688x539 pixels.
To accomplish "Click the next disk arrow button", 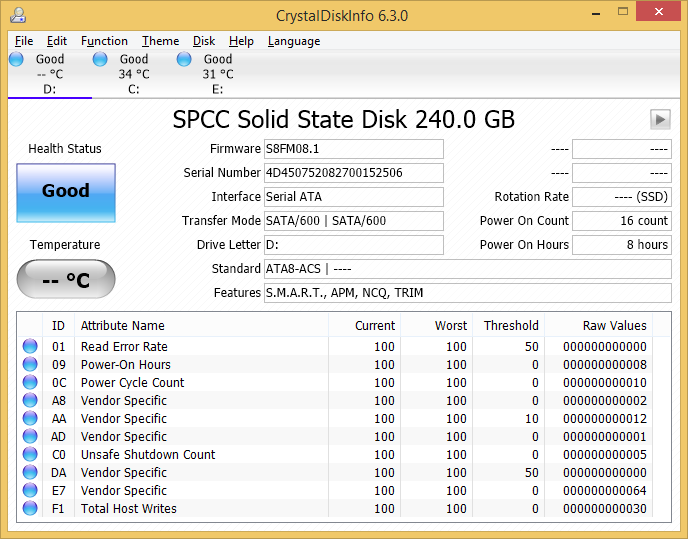I will (x=660, y=119).
